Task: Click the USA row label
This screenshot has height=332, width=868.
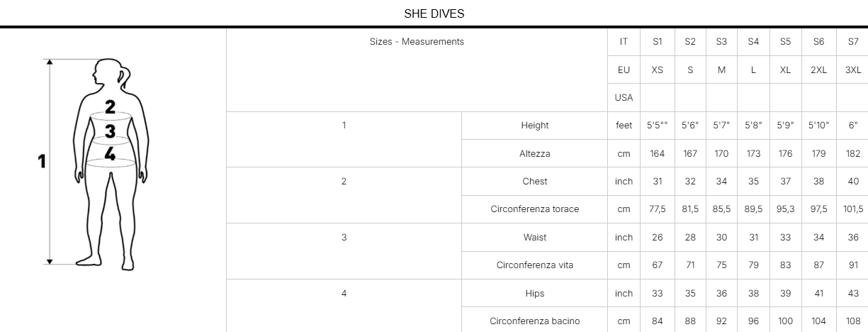Action: coord(624,97)
